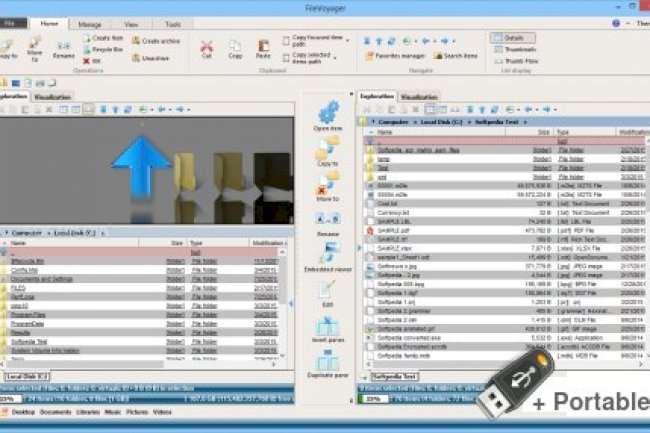Image resolution: width=650 pixels, height=433 pixels.
Task: Open the Manage ribbon tab
Action: tap(89, 22)
